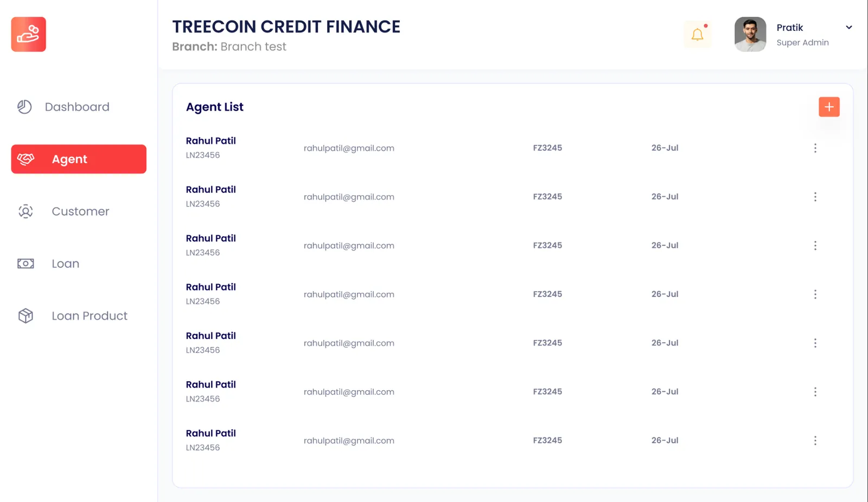Click the first Rahul Patil agent name
This screenshot has height=502, width=868.
pos(210,141)
